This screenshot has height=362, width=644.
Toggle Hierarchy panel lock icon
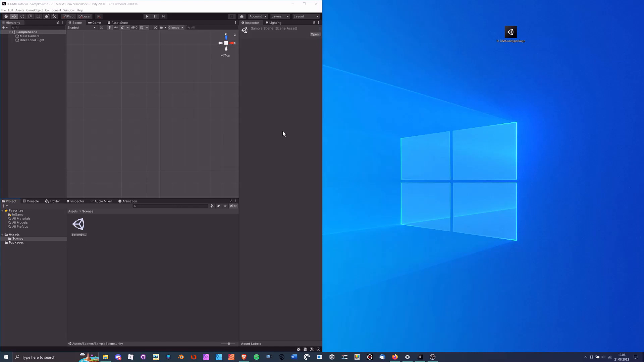click(x=58, y=23)
